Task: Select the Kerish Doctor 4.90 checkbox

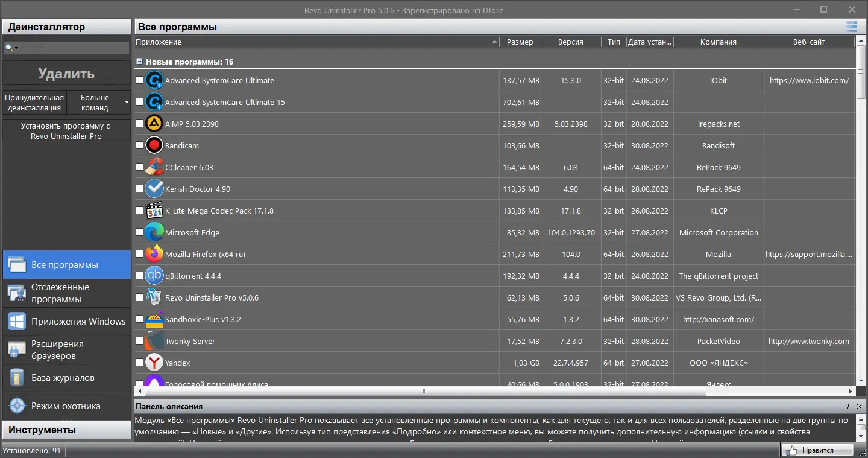Action: coord(140,188)
